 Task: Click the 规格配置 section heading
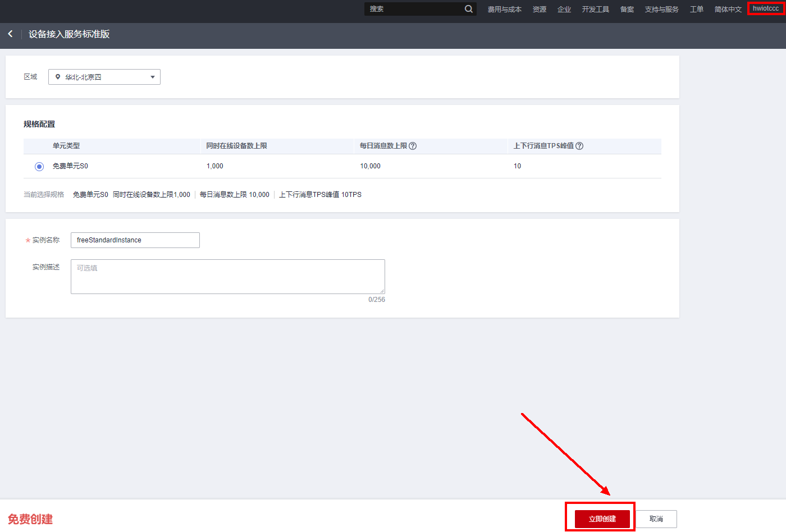pos(39,124)
